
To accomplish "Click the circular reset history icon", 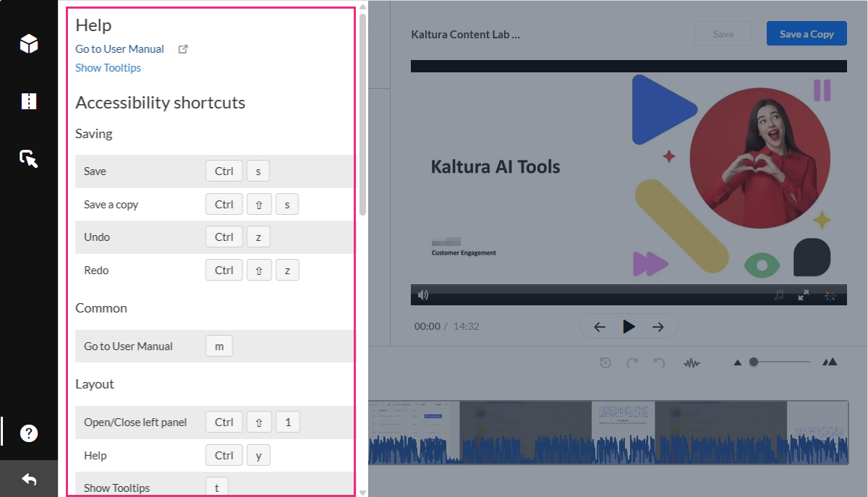I will pos(605,362).
